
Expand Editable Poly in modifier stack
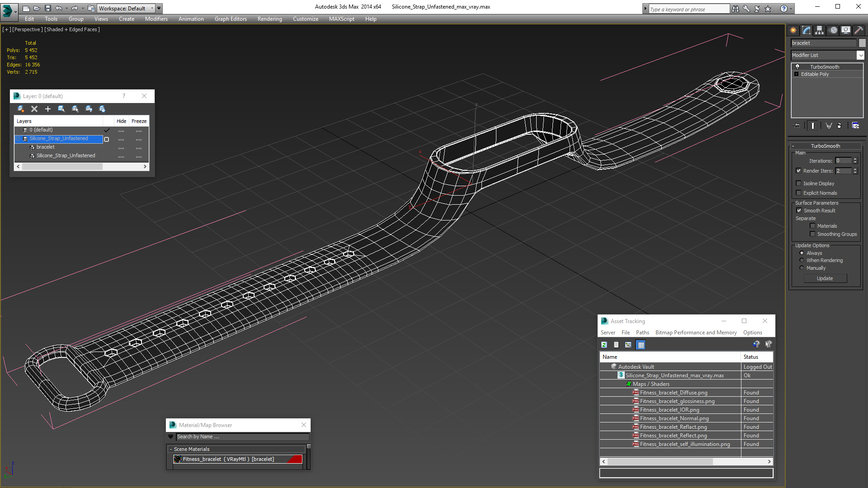coord(796,74)
